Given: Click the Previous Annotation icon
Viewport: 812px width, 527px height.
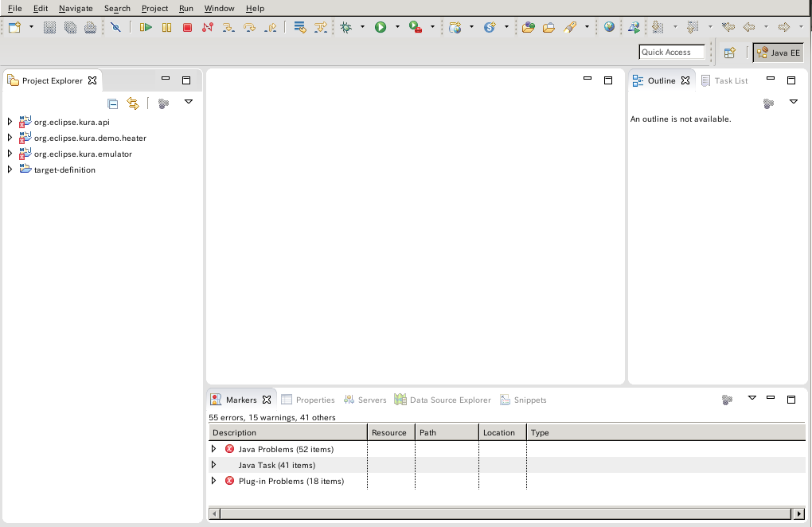Looking at the screenshot, I should click(693, 27).
